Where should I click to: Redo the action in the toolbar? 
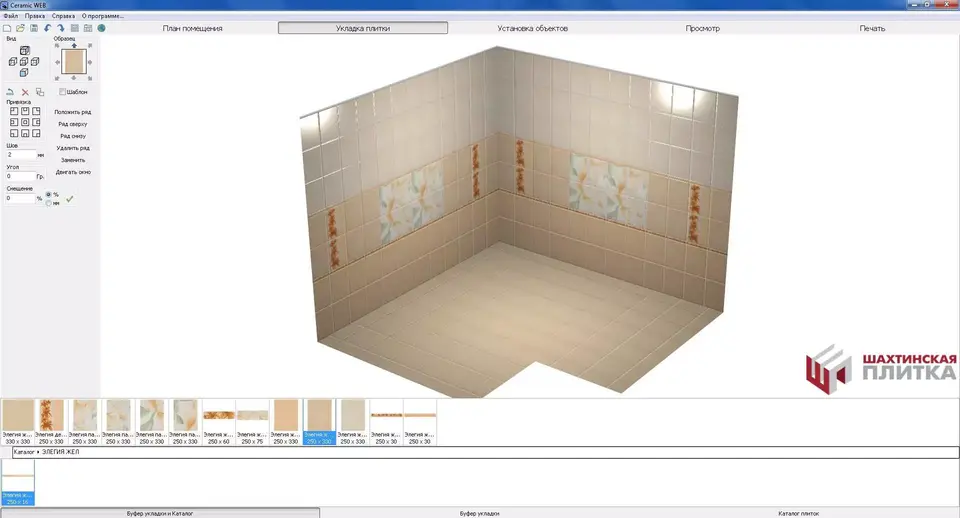(61, 28)
